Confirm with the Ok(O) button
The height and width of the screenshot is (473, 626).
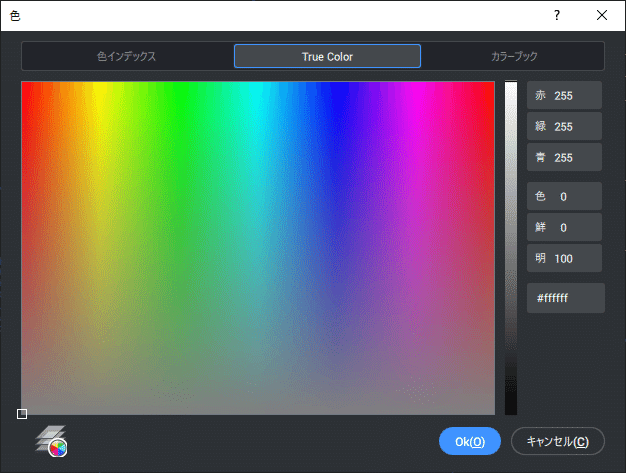click(470, 441)
